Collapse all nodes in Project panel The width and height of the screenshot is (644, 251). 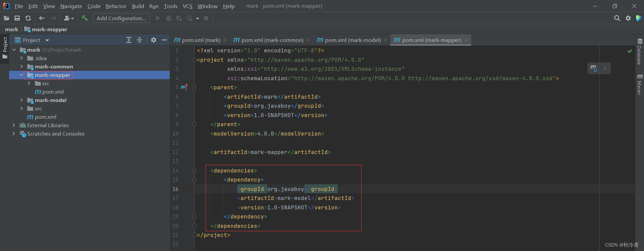pyautogui.click(x=140, y=40)
